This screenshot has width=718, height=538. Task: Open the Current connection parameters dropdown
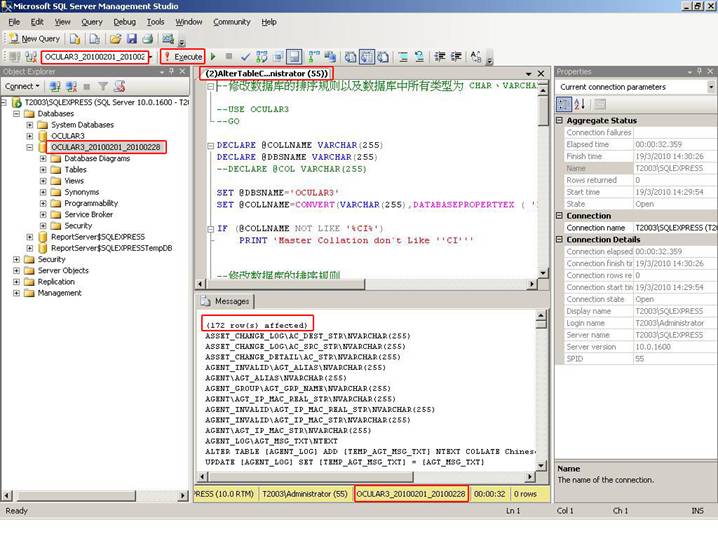coord(711,87)
